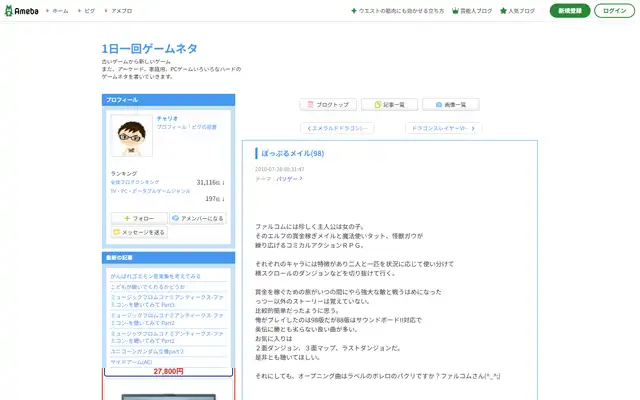
Task: Click the article date 2010-07-28
Action: (280, 169)
